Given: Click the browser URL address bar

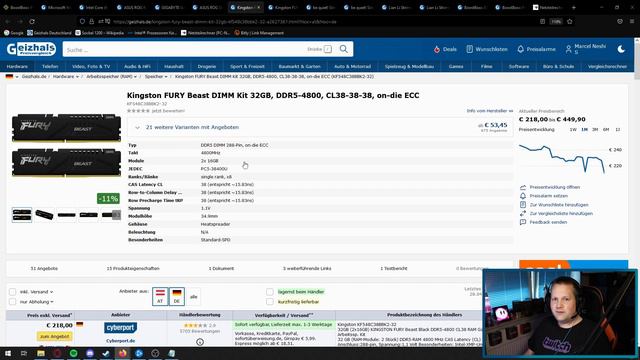Looking at the screenshot, I should point(310,21).
